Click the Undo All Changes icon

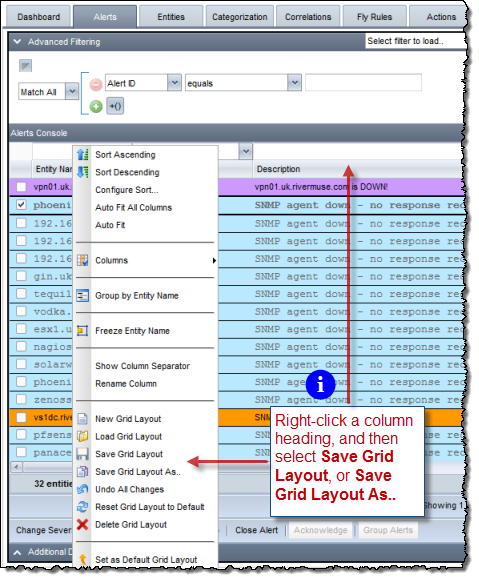pos(83,489)
